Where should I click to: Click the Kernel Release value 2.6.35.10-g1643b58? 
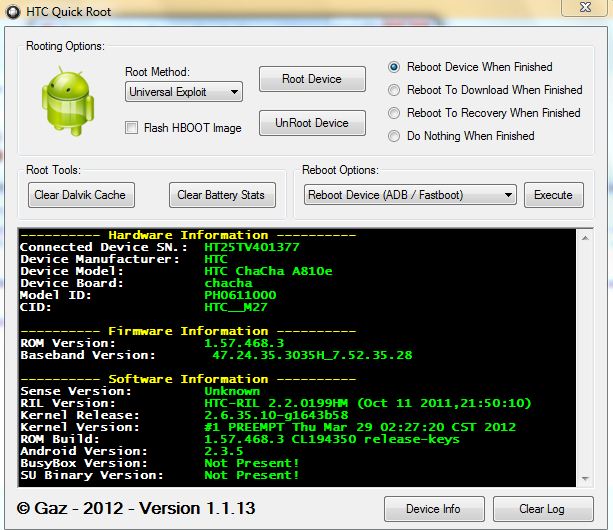[276, 415]
